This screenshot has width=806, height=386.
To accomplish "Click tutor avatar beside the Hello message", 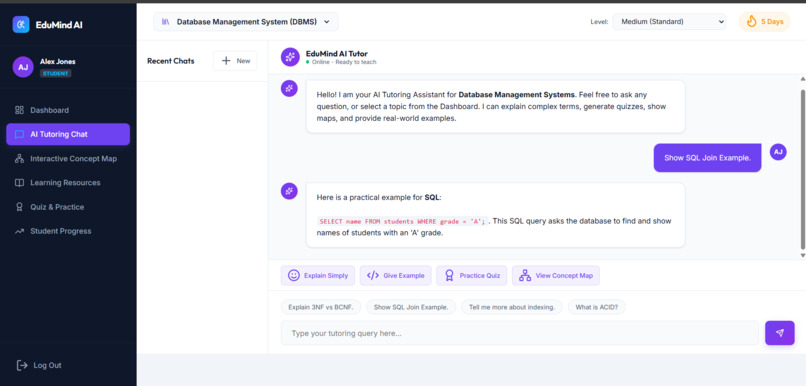I will click(289, 88).
